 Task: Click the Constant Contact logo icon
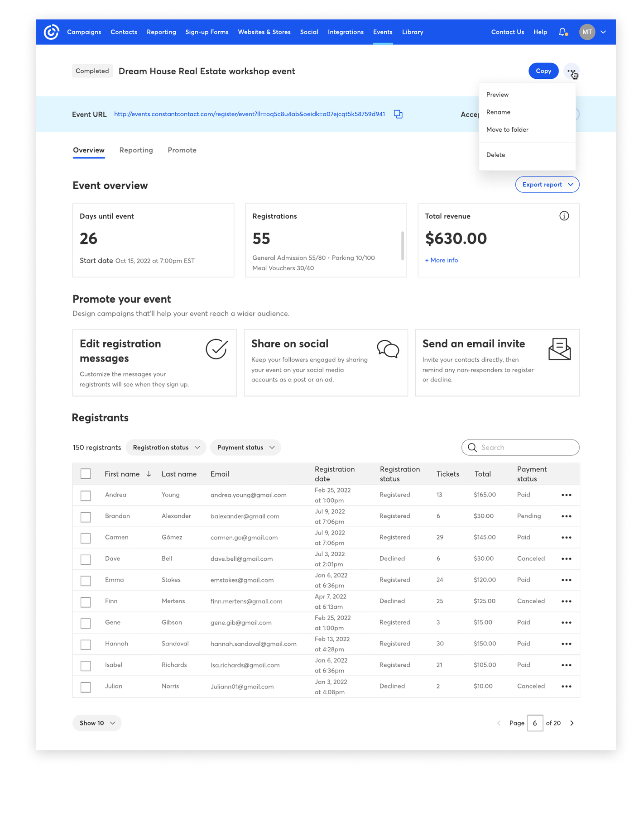point(51,32)
